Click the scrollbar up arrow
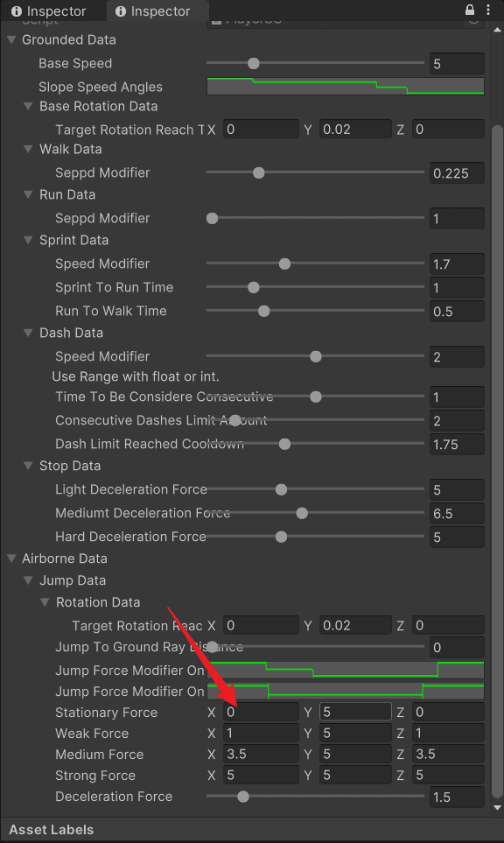504x843 pixels. pyautogui.click(x=498, y=30)
